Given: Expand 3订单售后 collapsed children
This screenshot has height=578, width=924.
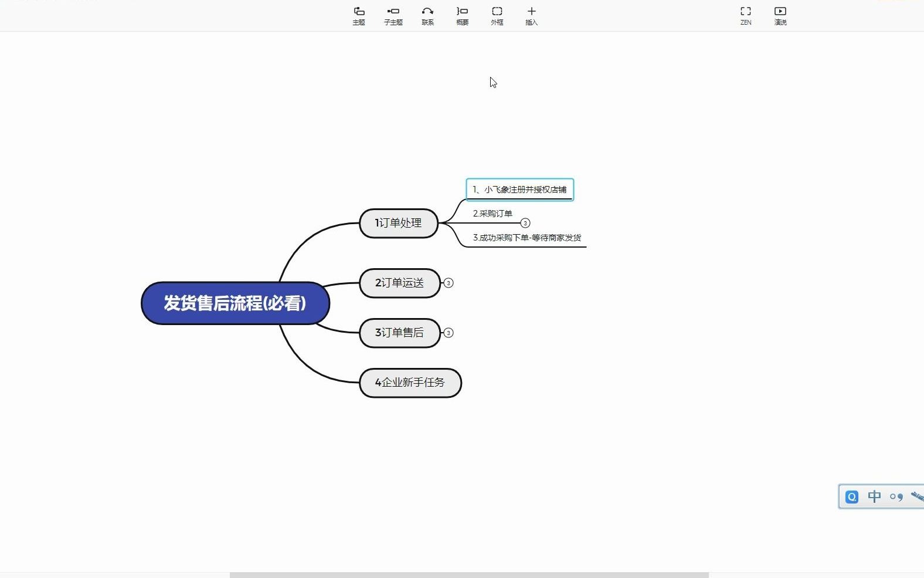Looking at the screenshot, I should pos(449,333).
